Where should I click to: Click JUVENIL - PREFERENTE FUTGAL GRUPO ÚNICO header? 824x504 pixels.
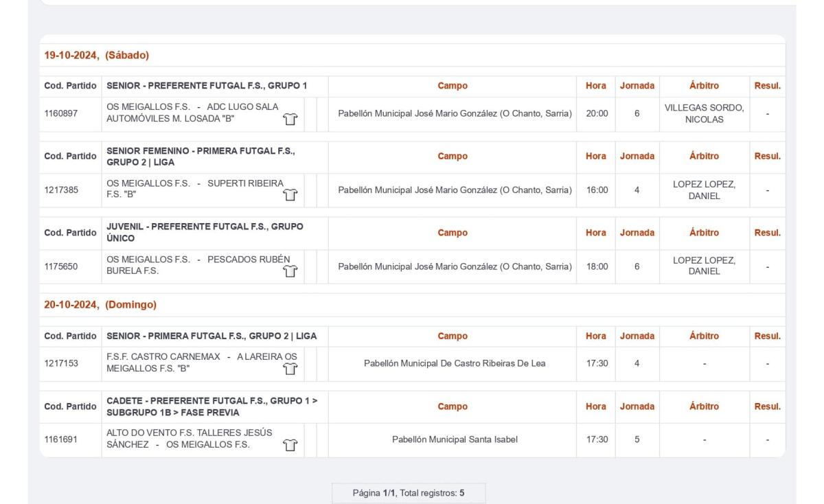tap(205, 233)
